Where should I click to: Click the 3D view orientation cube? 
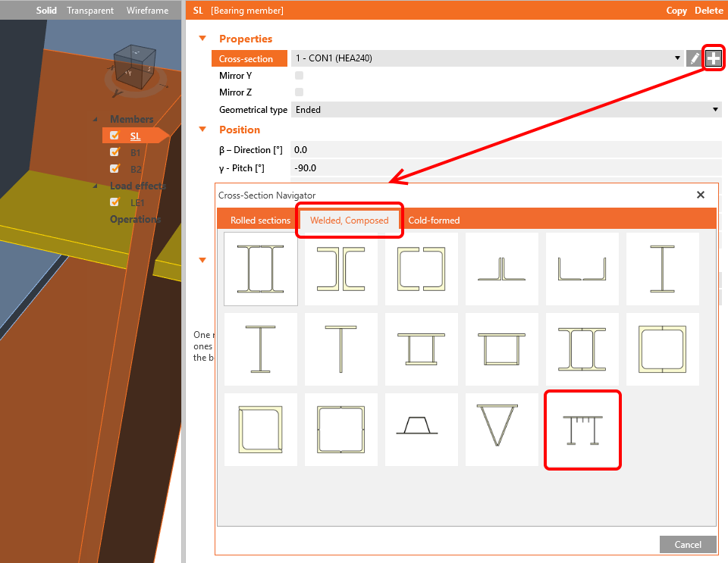coord(133,67)
